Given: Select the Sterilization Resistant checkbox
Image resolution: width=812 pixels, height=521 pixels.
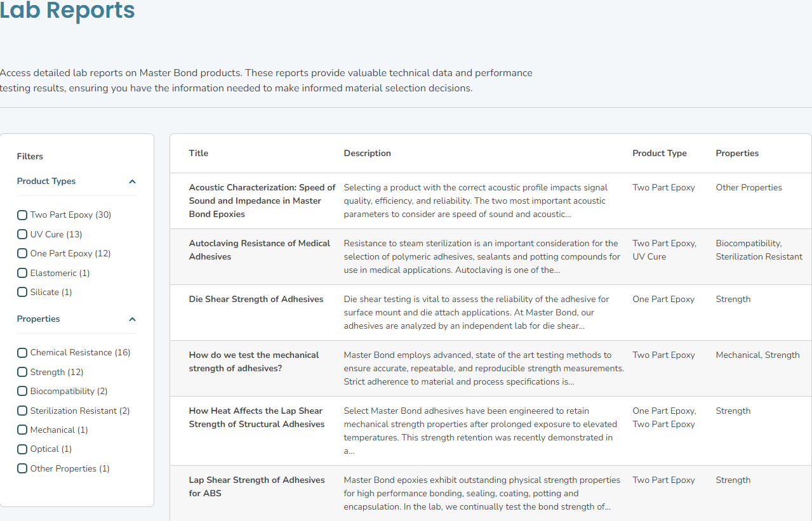Looking at the screenshot, I should (22, 411).
